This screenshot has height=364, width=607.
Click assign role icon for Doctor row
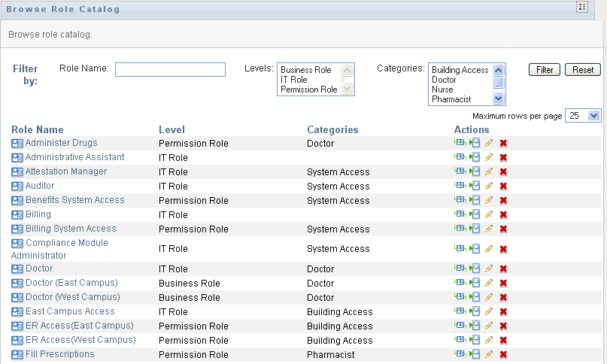coord(475,268)
